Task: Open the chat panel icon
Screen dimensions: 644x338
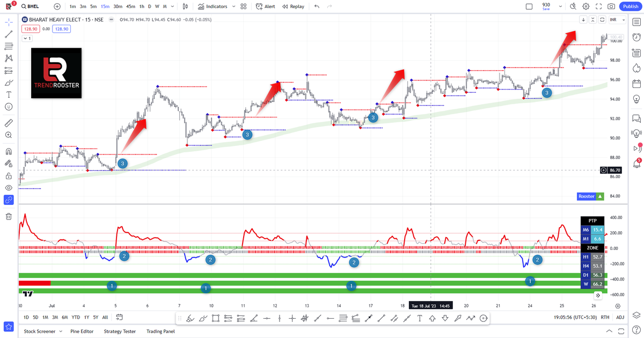Action: [636, 119]
